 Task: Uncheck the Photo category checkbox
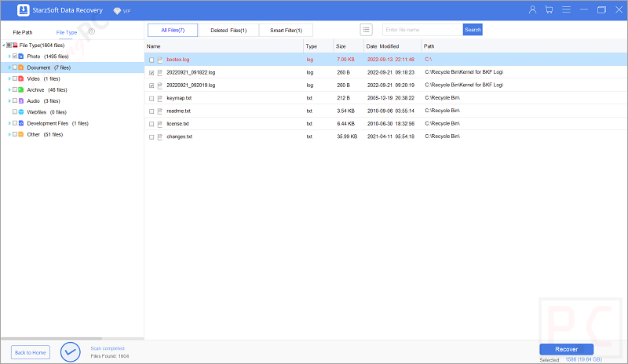pyautogui.click(x=15, y=56)
